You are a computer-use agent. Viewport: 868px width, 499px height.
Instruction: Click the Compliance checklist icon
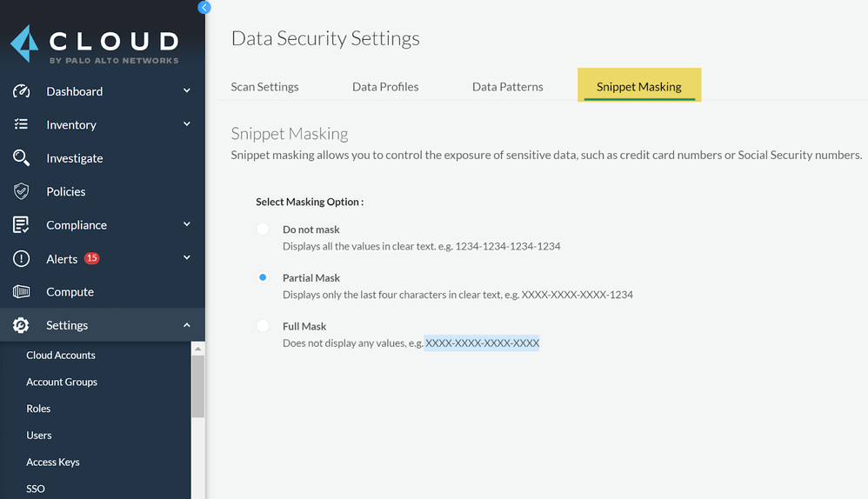(x=22, y=225)
